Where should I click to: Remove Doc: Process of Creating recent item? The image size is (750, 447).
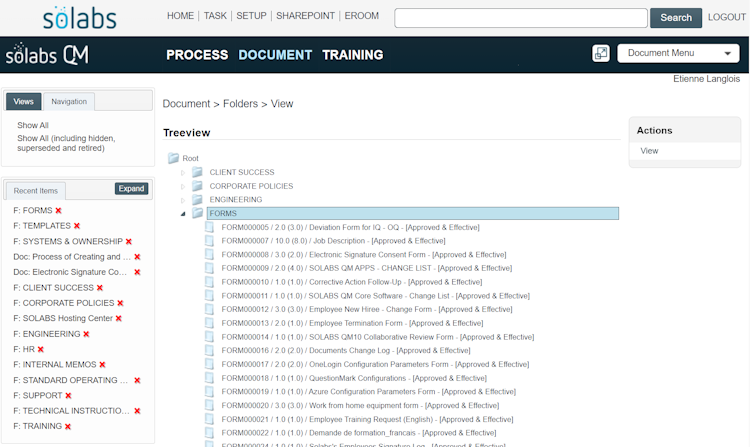(x=137, y=257)
